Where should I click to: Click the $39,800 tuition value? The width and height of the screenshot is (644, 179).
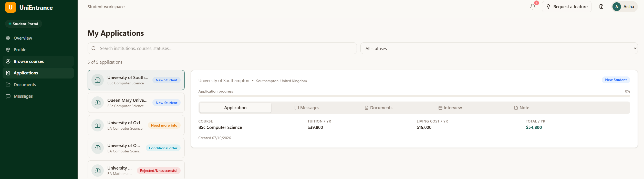pos(315,127)
